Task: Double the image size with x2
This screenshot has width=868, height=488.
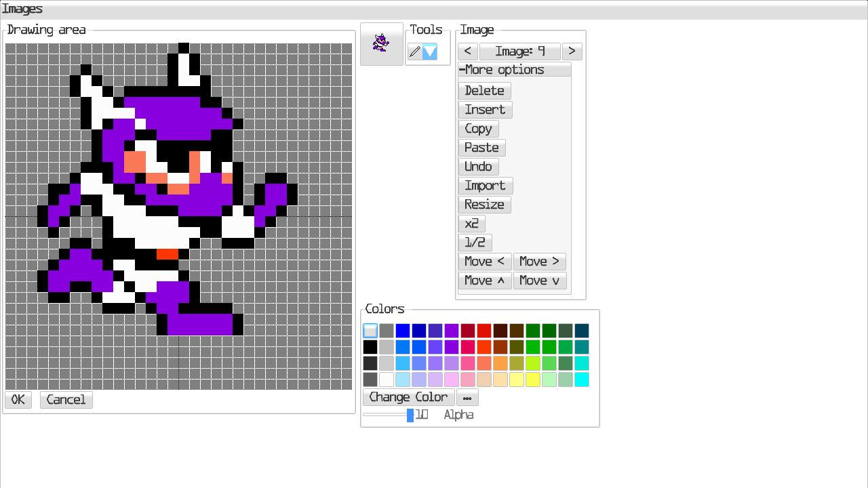Action: click(471, 224)
